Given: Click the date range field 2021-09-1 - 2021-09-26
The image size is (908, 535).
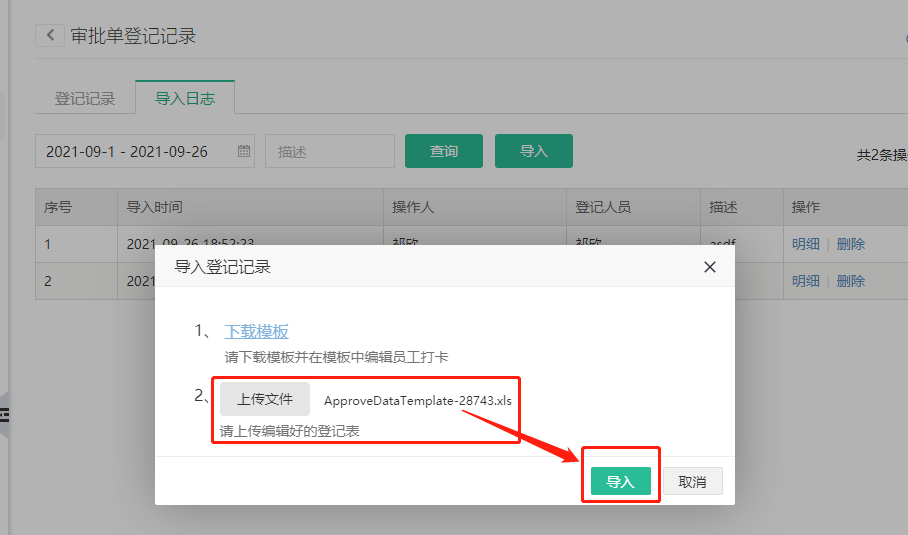Looking at the screenshot, I should pos(145,151).
